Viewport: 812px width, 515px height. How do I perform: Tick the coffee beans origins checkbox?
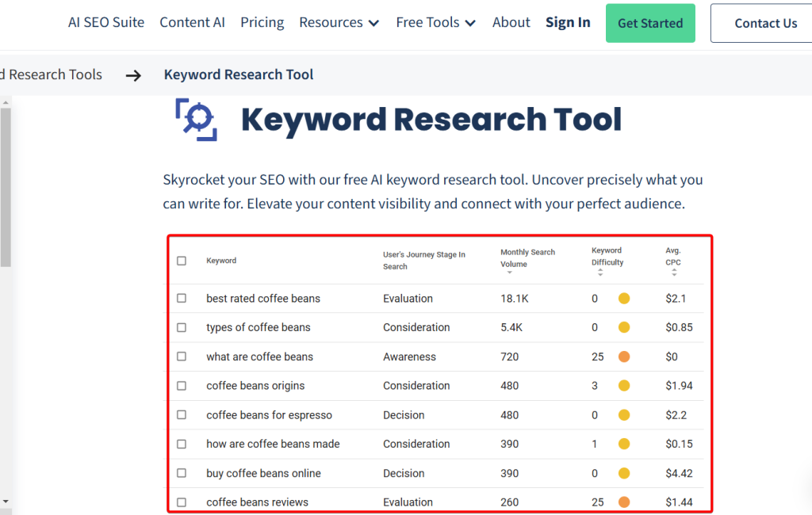(182, 386)
